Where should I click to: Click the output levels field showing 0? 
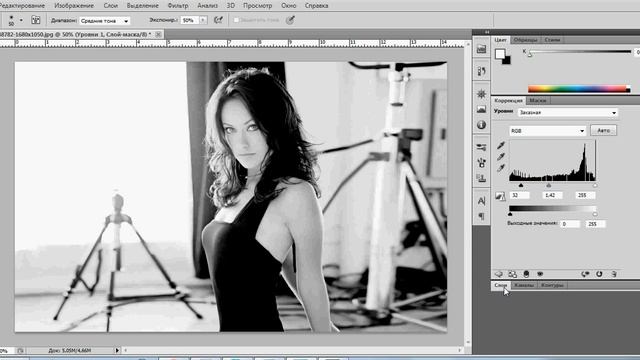click(x=570, y=224)
